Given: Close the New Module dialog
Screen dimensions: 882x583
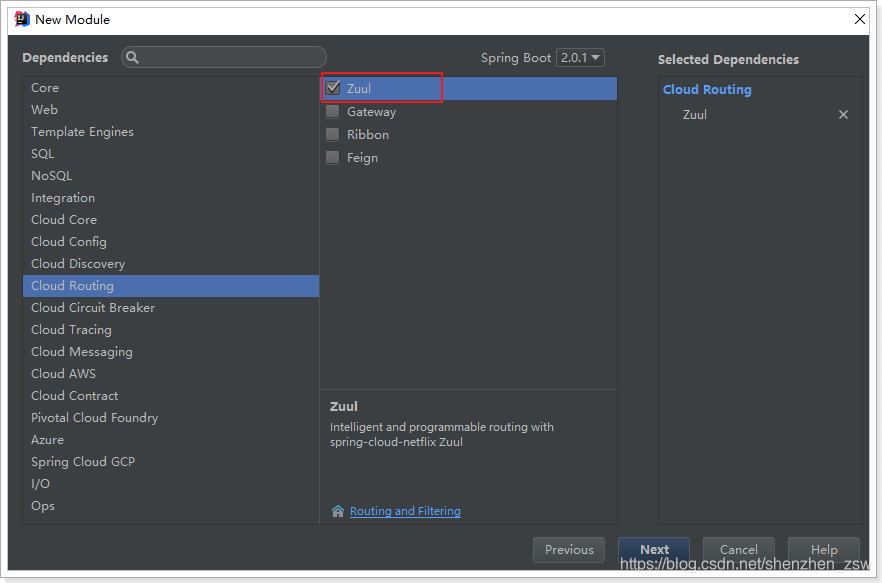Looking at the screenshot, I should point(860,19).
